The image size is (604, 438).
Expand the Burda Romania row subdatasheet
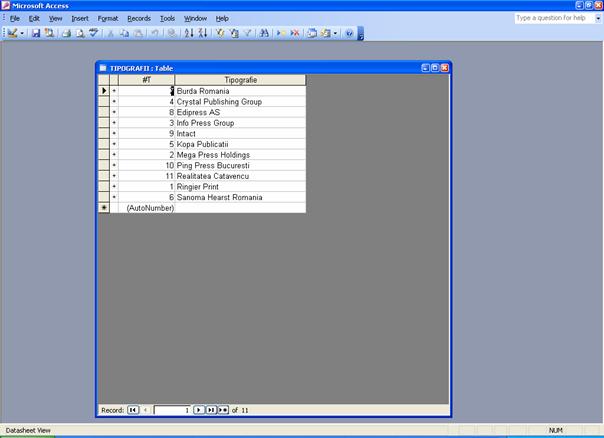pos(114,91)
